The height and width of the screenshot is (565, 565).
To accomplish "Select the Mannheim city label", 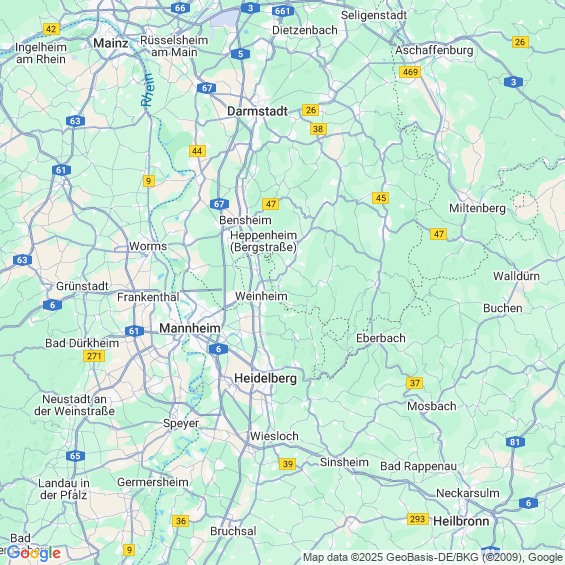I will (190, 328).
